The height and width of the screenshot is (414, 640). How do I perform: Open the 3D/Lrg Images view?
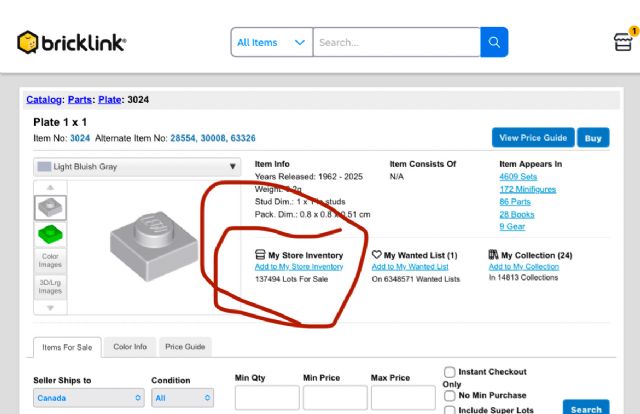51,287
